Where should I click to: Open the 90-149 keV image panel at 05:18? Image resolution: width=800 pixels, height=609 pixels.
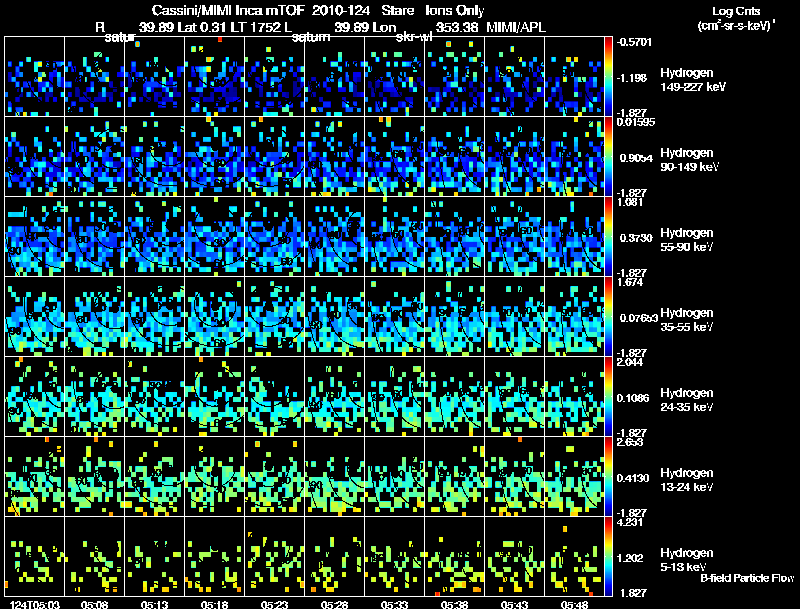tap(214, 156)
